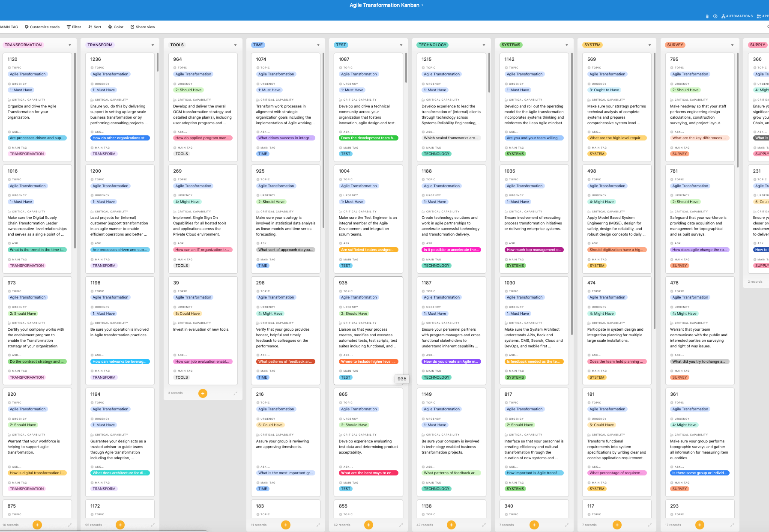
Task: Open the TECHNOLOGY stack dropdown arrow
Action: (484, 45)
